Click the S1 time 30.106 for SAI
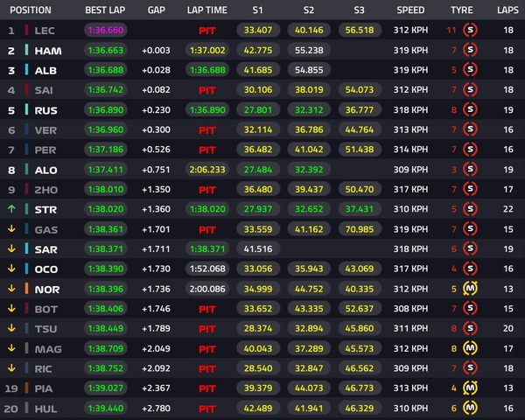The width and height of the screenshot is (525, 420). tap(258, 90)
